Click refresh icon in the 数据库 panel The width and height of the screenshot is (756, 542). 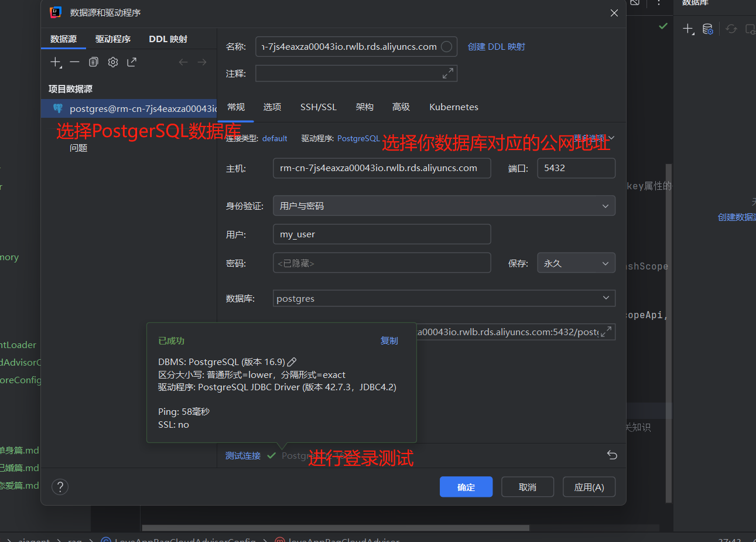click(731, 29)
